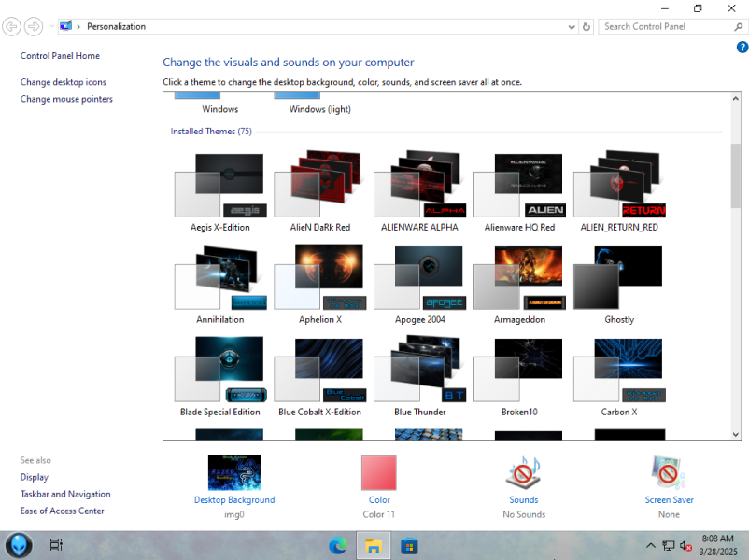749x560 pixels.
Task: Open Change desktop icons
Action: 64,82
